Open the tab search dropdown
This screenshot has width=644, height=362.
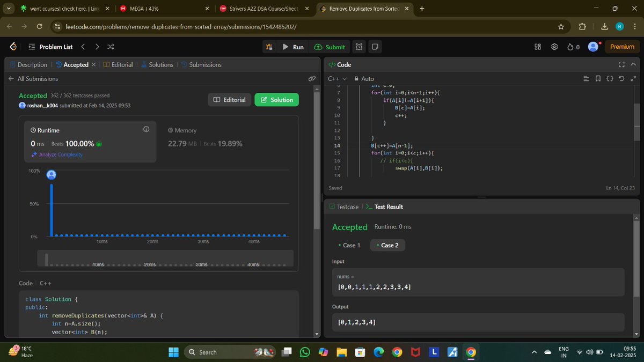point(9,9)
